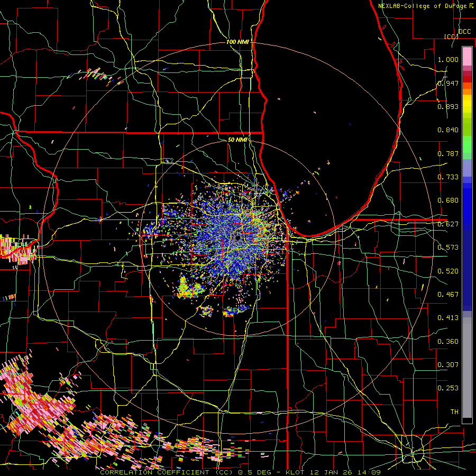Click the 100 NMI range ring label

(x=237, y=42)
